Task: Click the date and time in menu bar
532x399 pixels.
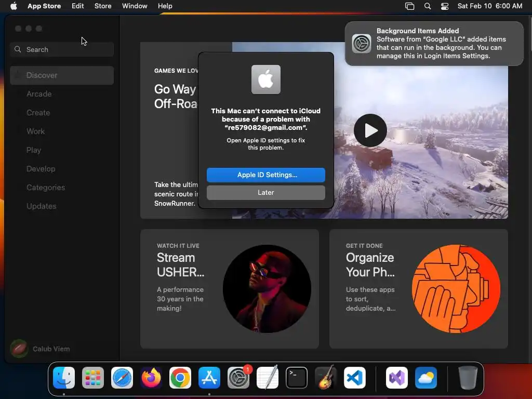Action: coord(489,6)
